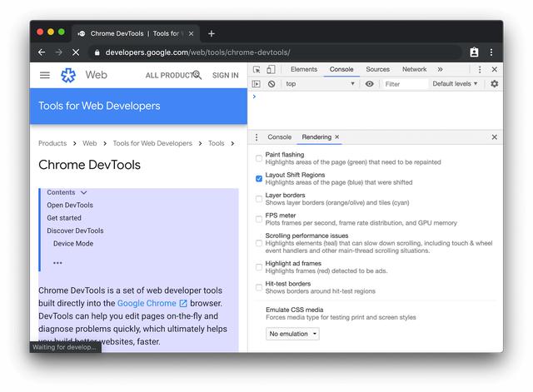Uncheck Layout Shift Regions checkbox
The height and width of the screenshot is (392, 533).
pos(259,179)
